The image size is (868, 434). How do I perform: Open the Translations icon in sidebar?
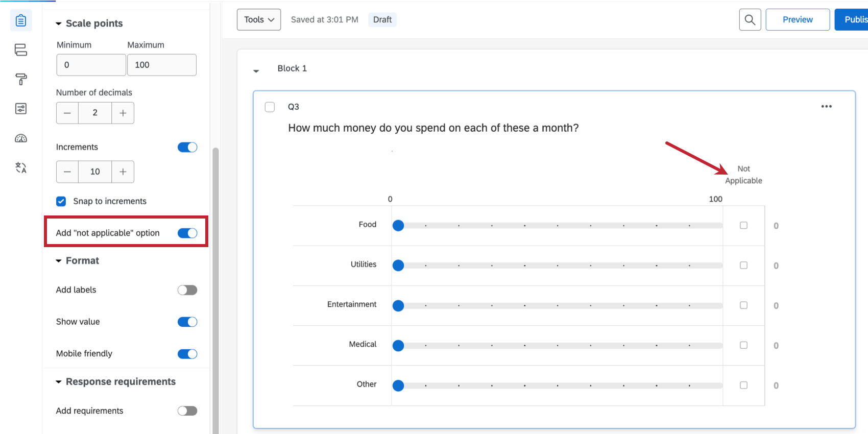click(x=21, y=167)
